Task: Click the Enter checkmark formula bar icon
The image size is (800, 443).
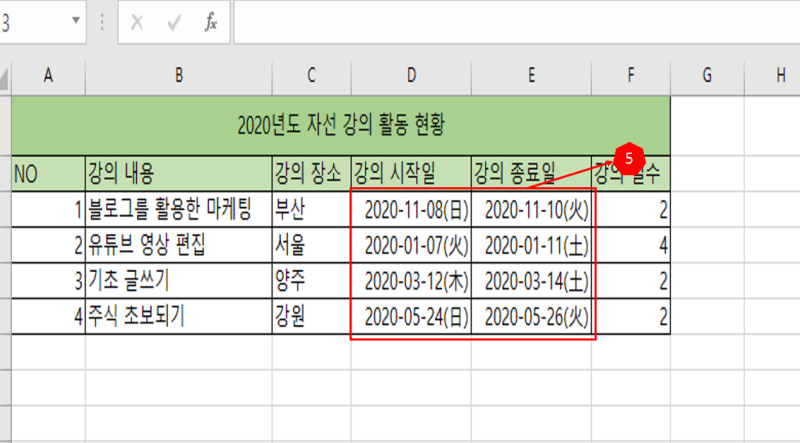Action: [174, 22]
